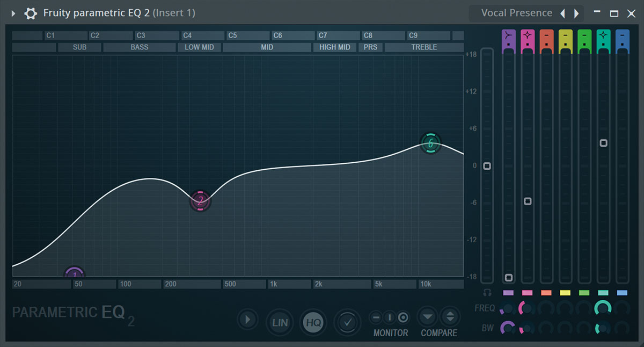Image resolution: width=644 pixels, height=347 pixels.
Task: Expand the plugin menu arrow beside gear
Action: tap(13, 13)
